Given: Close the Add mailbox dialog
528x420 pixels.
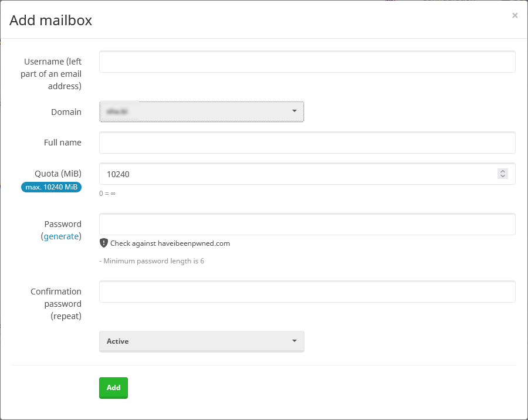Looking at the screenshot, I should click(x=515, y=16).
